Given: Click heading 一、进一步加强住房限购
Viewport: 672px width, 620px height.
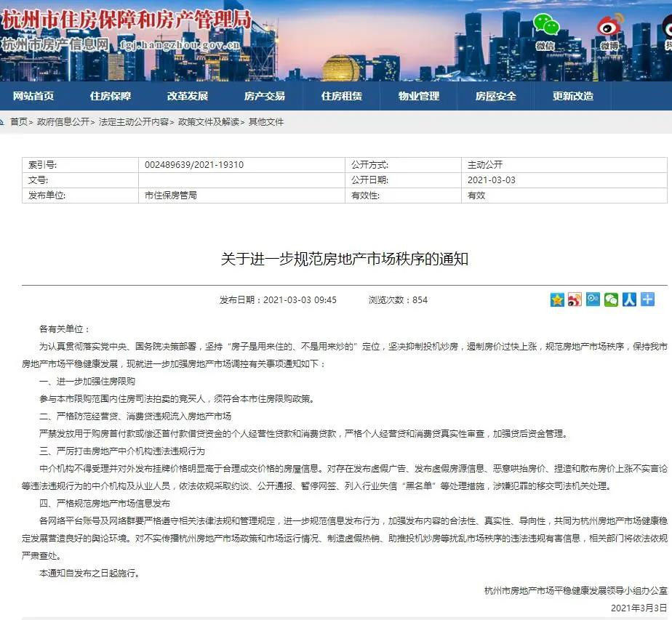Looking at the screenshot, I should pyautogui.click(x=87, y=382).
